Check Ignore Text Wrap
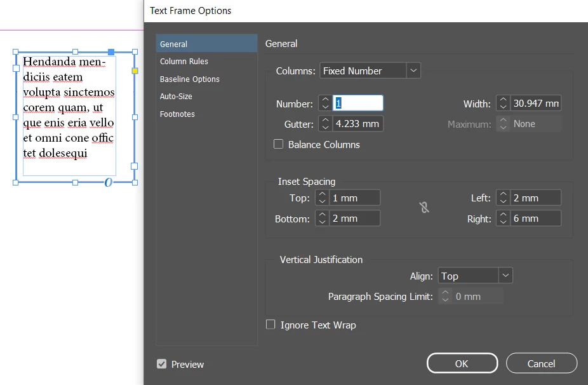This screenshot has height=385, width=588. 271,324
